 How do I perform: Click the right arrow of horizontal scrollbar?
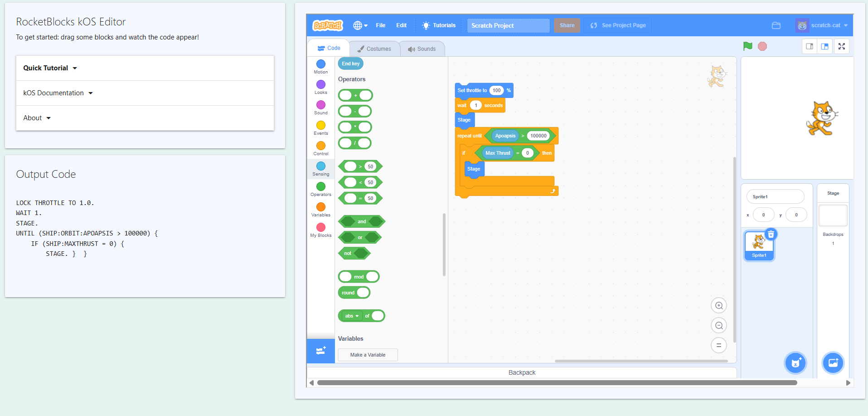tap(848, 383)
